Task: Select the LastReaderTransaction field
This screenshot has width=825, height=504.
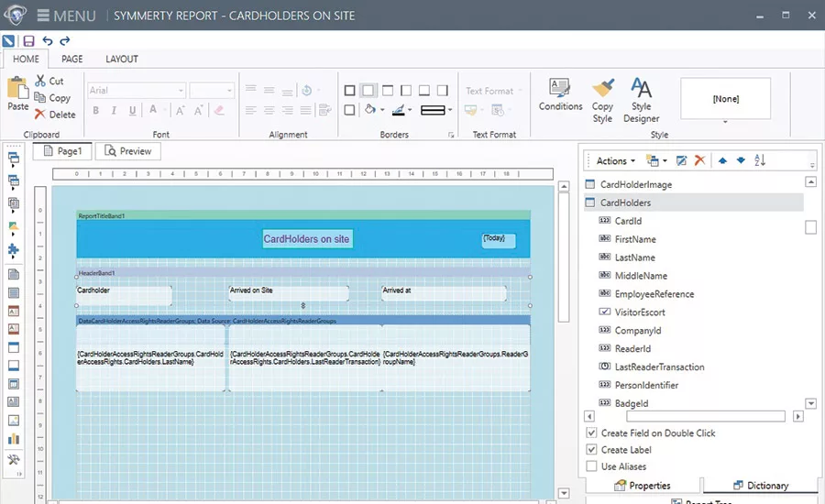Action: click(x=659, y=367)
